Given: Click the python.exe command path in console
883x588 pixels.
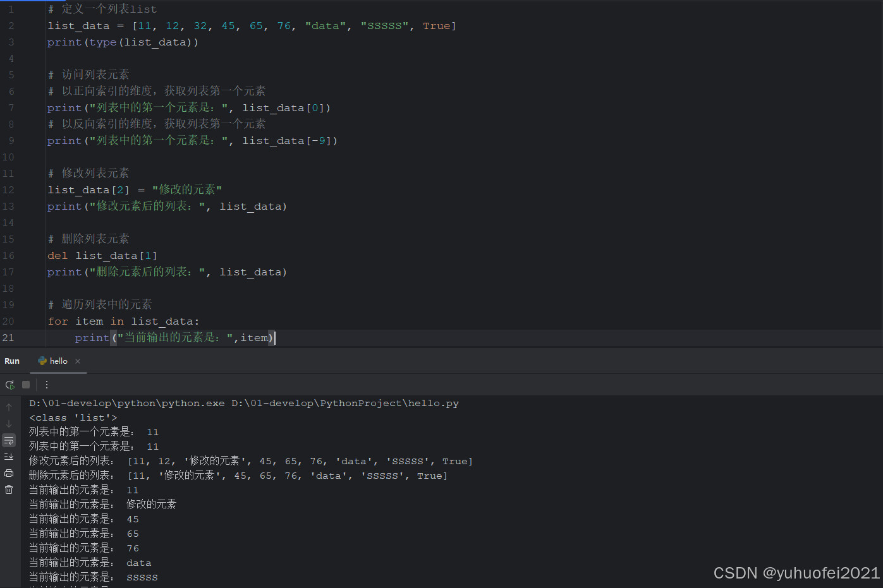Looking at the screenshot, I should point(127,404).
